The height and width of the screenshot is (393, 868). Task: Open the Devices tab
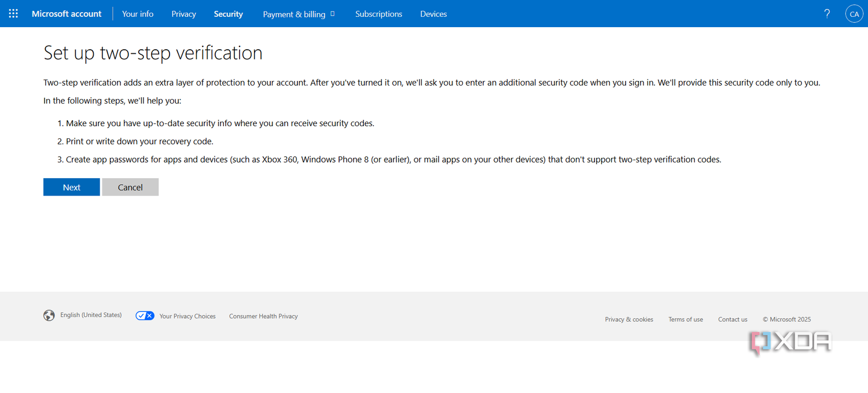pos(433,13)
